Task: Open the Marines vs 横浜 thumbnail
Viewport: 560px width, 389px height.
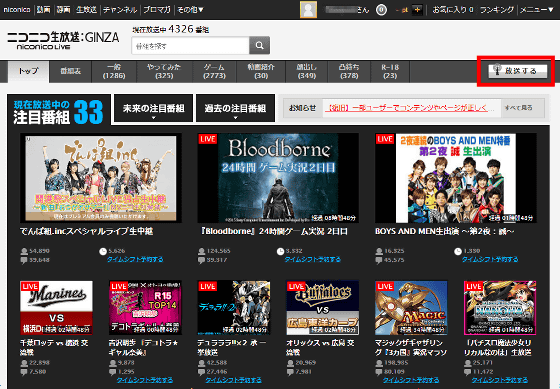Action: tap(56, 308)
